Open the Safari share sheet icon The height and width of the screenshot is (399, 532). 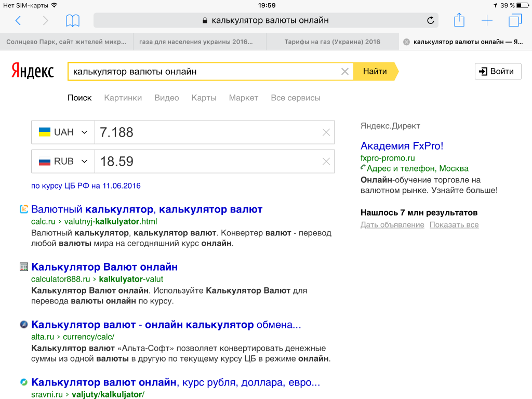pos(459,20)
